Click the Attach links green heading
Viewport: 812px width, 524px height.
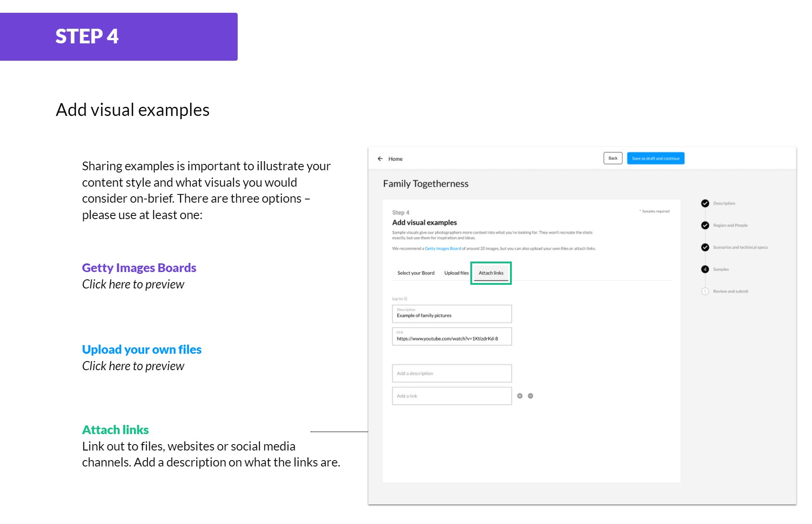point(115,430)
